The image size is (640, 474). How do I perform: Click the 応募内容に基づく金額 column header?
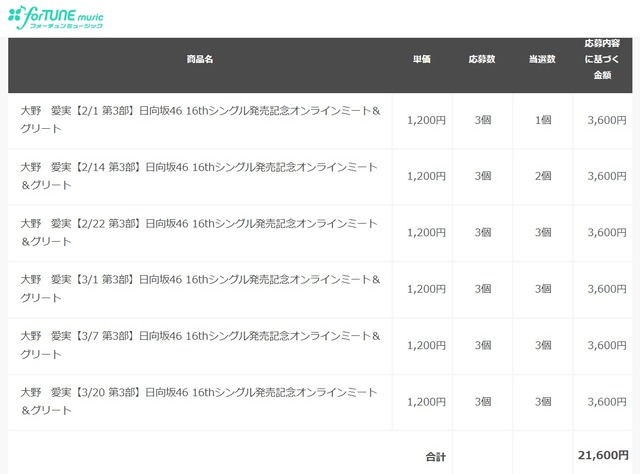[x=602, y=60]
